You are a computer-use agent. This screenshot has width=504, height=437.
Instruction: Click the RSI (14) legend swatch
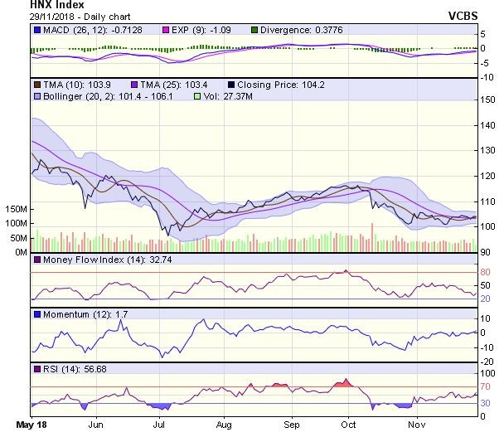click(x=37, y=368)
